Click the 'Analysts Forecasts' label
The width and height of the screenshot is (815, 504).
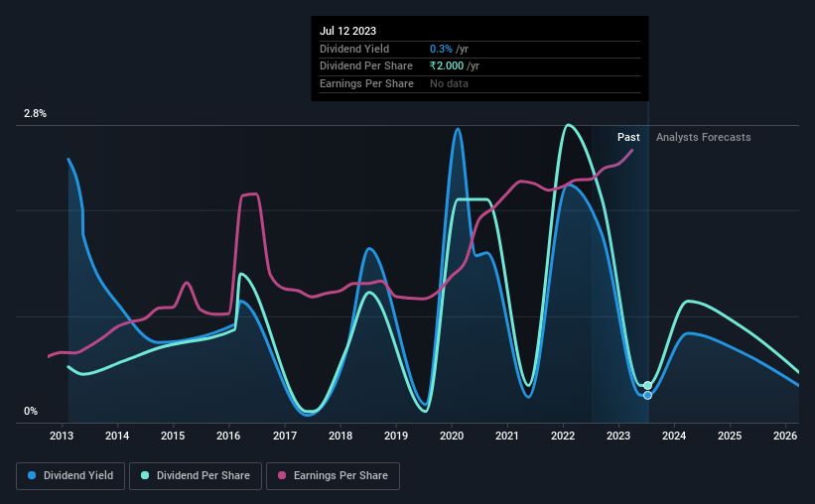pos(703,137)
